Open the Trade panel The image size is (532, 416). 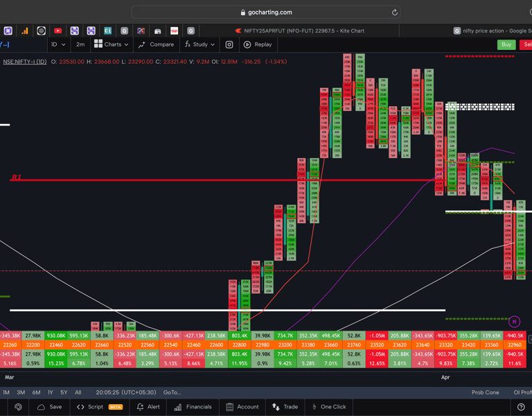[x=285, y=407]
